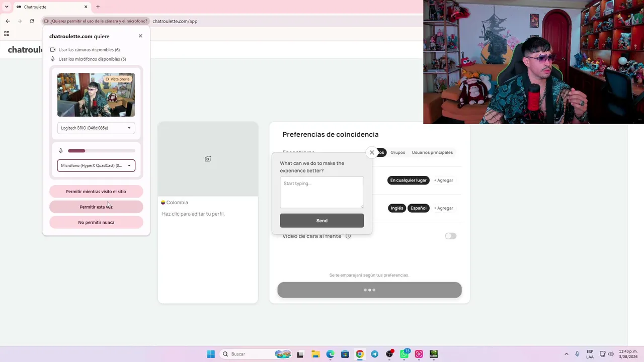
Task: Open network settings from the tray
Action: click(x=603, y=354)
